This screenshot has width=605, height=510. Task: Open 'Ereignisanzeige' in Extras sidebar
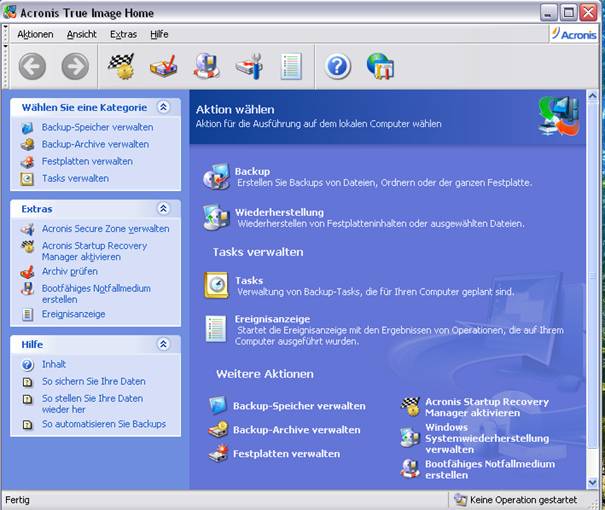tap(74, 314)
